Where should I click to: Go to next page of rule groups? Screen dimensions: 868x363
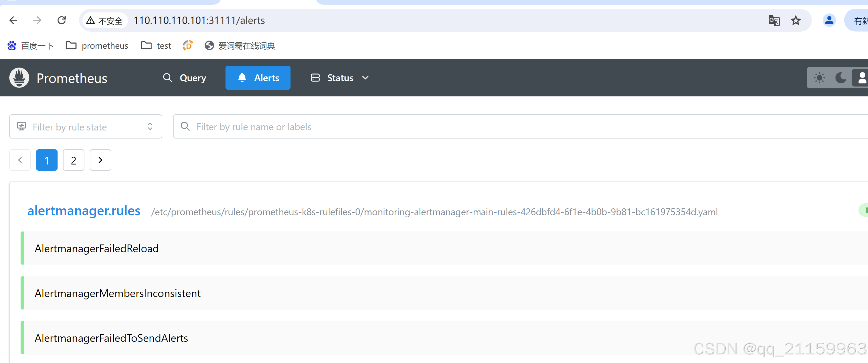tap(101, 160)
